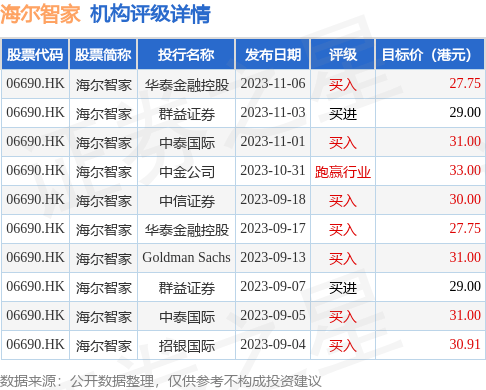The width and height of the screenshot is (486, 390).
Task: Select the 目标价(港元) column header
Action: [430, 54]
